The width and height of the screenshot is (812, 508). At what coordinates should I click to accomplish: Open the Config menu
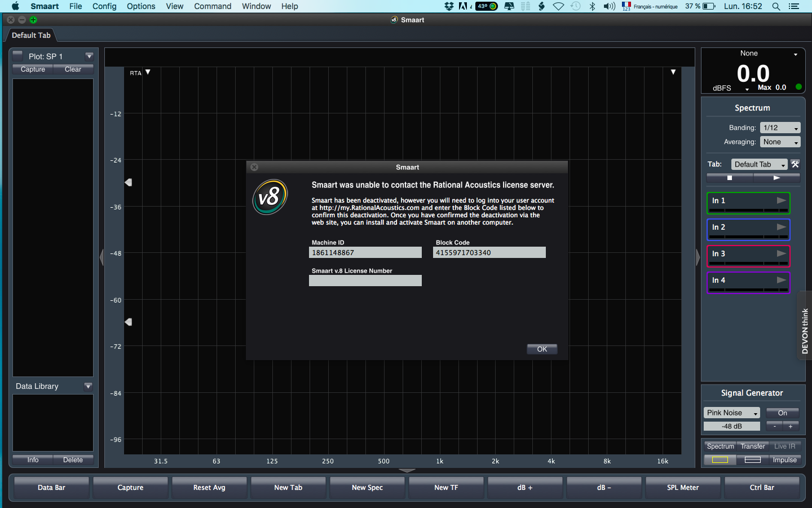104,6
